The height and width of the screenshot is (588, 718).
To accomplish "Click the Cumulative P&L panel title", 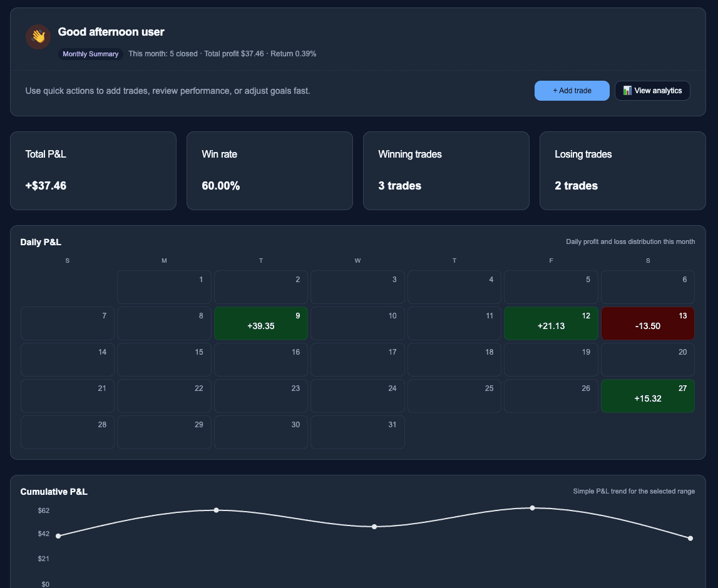I will pyautogui.click(x=54, y=492).
